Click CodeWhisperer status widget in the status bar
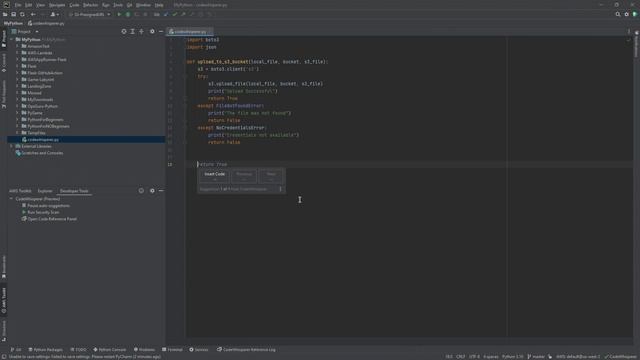 tap(621, 356)
